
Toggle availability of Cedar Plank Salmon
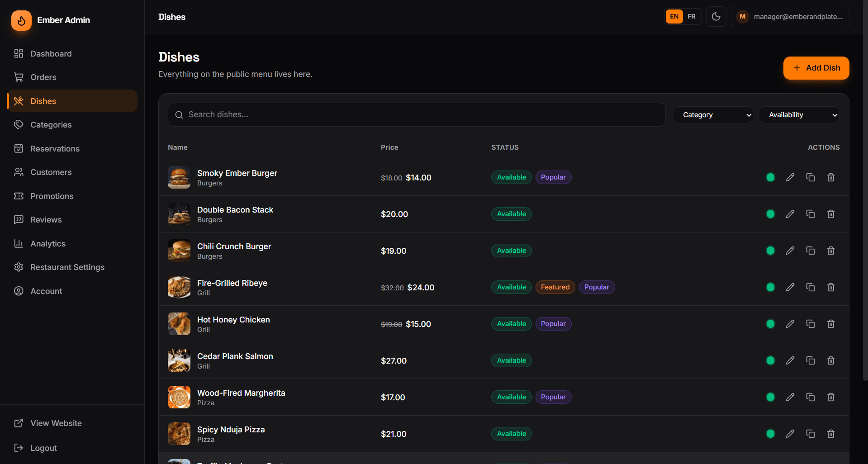pyautogui.click(x=770, y=360)
